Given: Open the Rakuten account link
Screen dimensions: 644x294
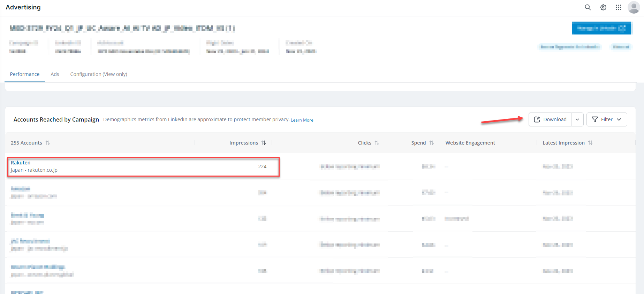Looking at the screenshot, I should pyautogui.click(x=21, y=163).
